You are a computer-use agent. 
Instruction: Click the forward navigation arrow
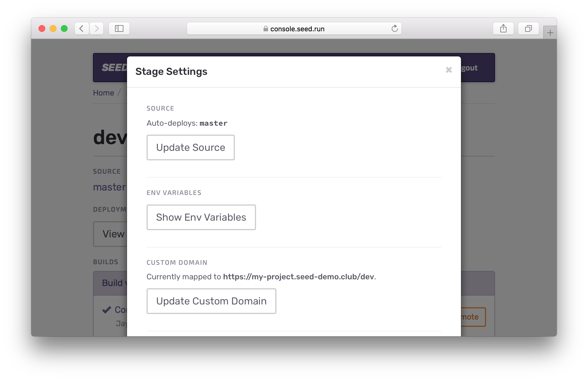[x=97, y=28]
